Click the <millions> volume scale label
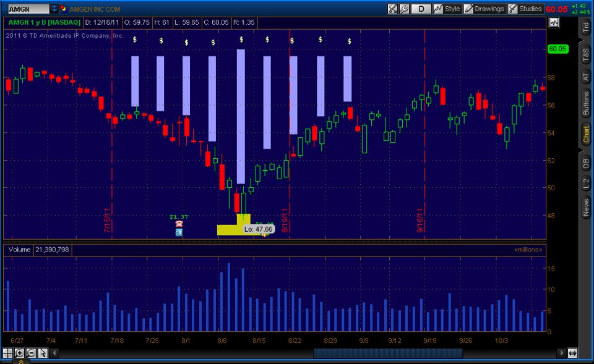 (528, 250)
